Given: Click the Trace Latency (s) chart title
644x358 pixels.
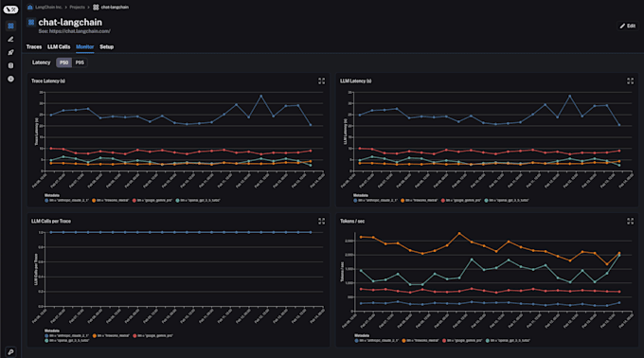Looking at the screenshot, I should (48, 81).
